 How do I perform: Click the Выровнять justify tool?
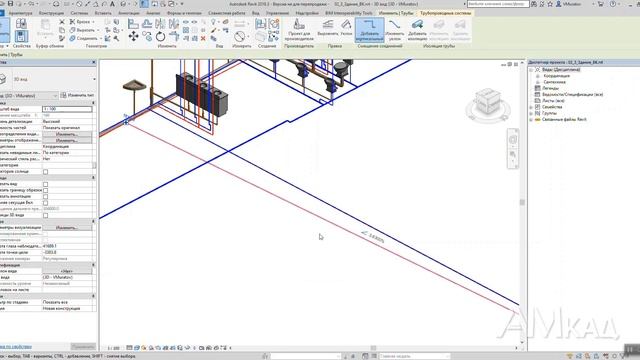[328, 27]
